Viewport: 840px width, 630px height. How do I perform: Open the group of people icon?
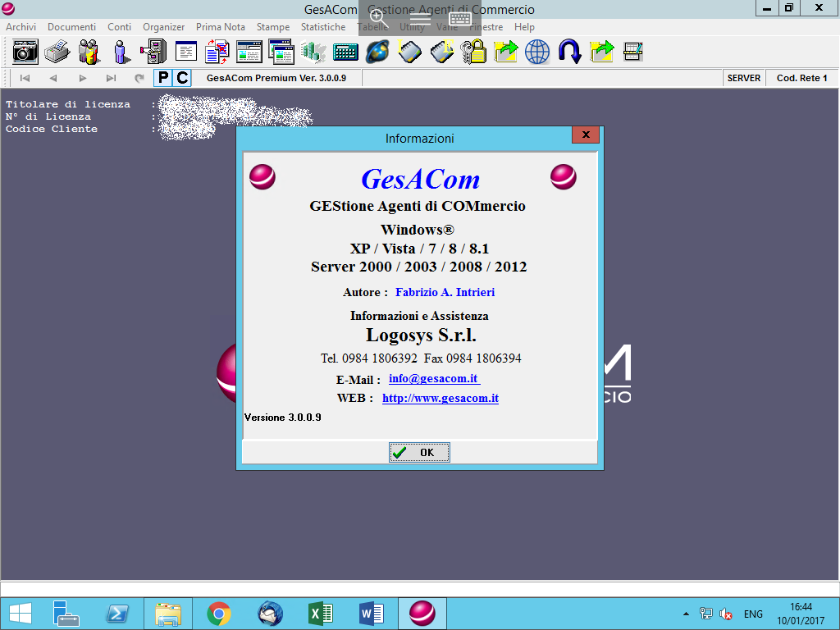89,52
